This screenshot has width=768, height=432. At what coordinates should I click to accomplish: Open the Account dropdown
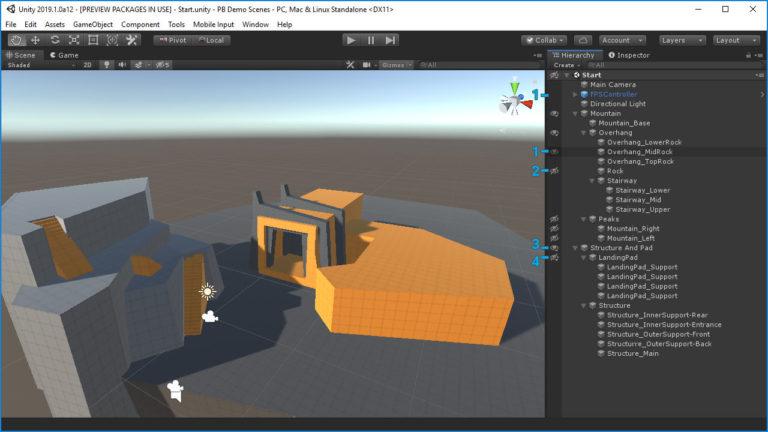click(x=622, y=40)
